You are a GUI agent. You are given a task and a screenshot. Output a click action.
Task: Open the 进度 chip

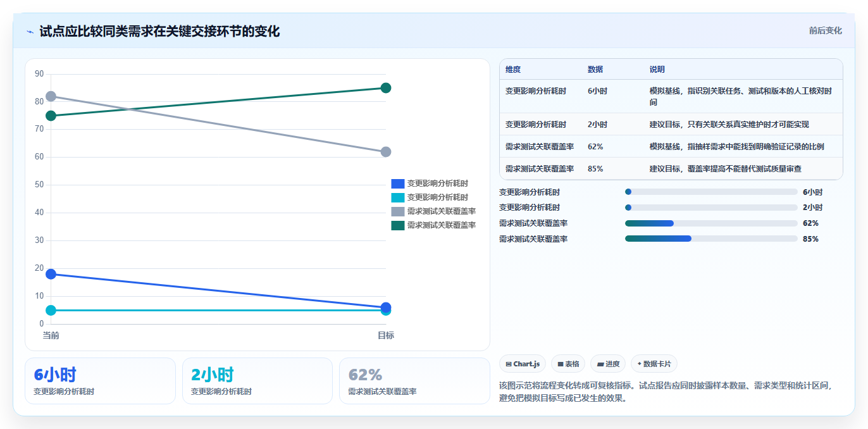(x=608, y=364)
